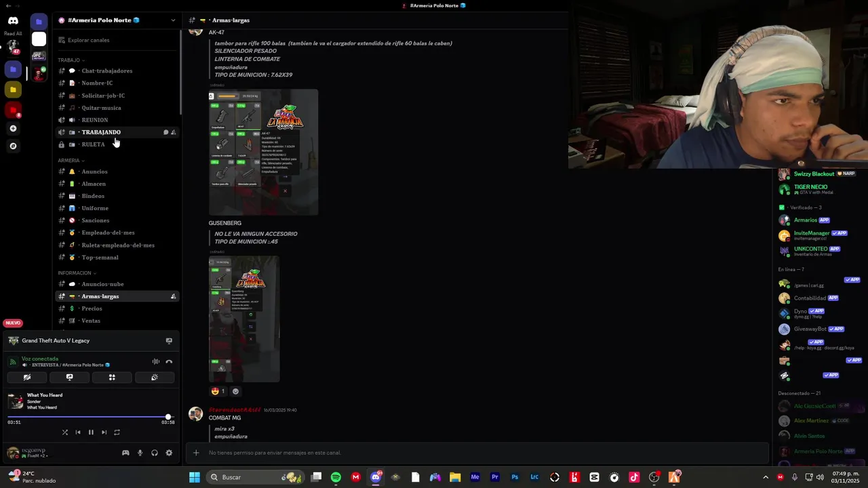The width and height of the screenshot is (868, 488).
Task: Open the AK-47 inventory image attachment
Action: (x=263, y=152)
